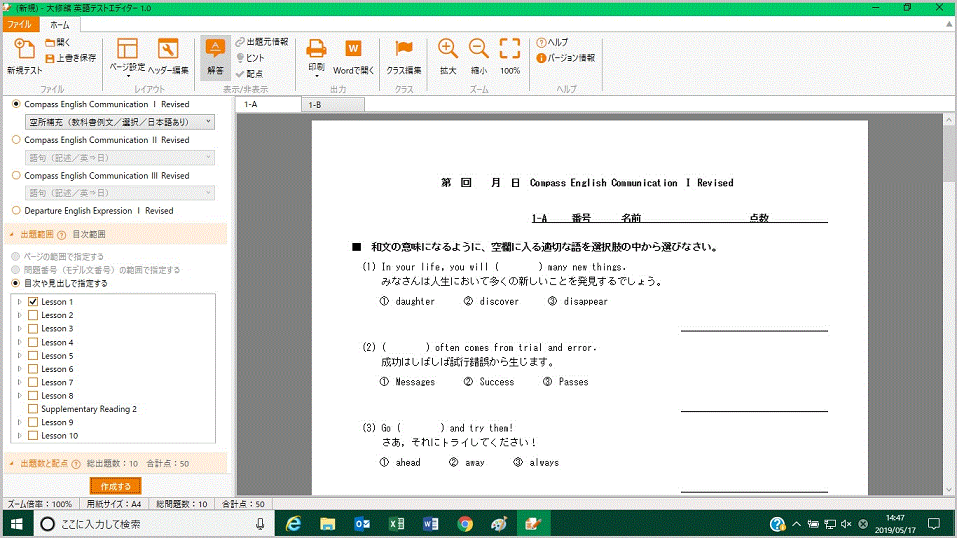Open File Explorer from taskbar
Viewport: 957px width, 538px height.
[328, 524]
